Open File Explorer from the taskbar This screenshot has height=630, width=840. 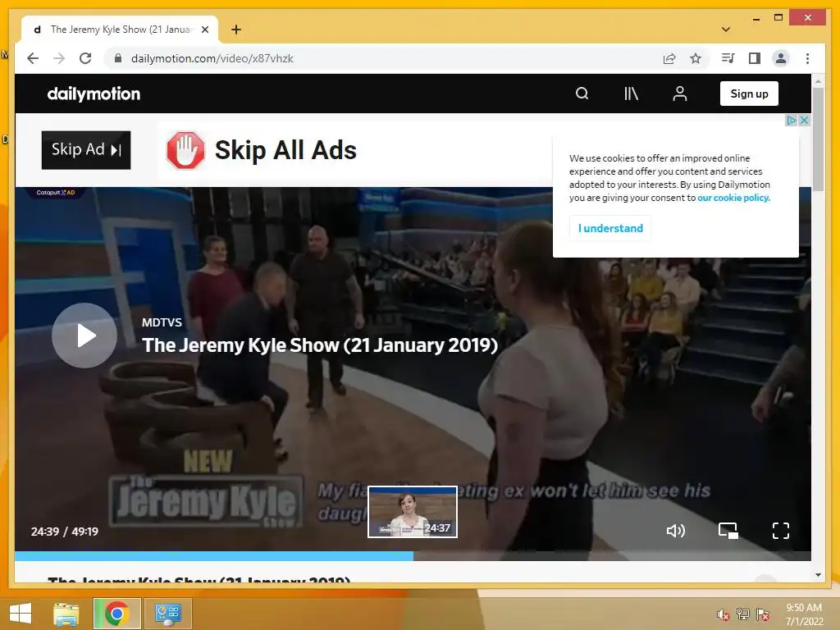coord(66,614)
